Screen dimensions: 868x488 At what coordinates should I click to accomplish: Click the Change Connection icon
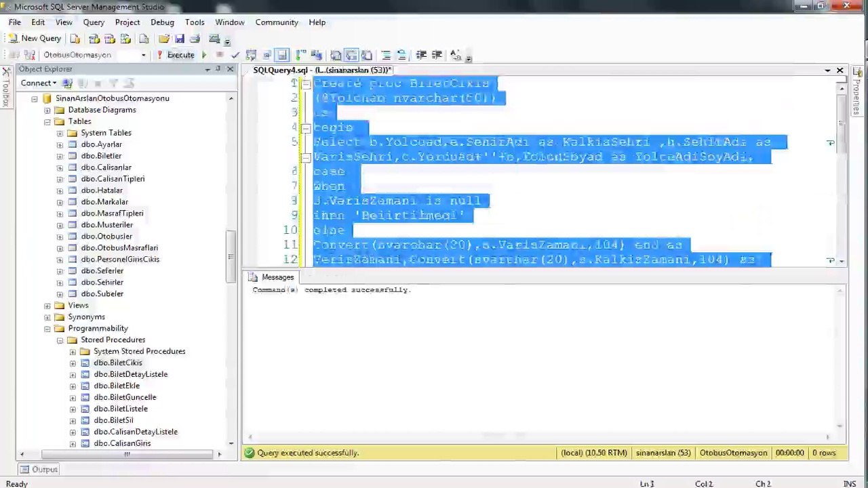pos(29,55)
